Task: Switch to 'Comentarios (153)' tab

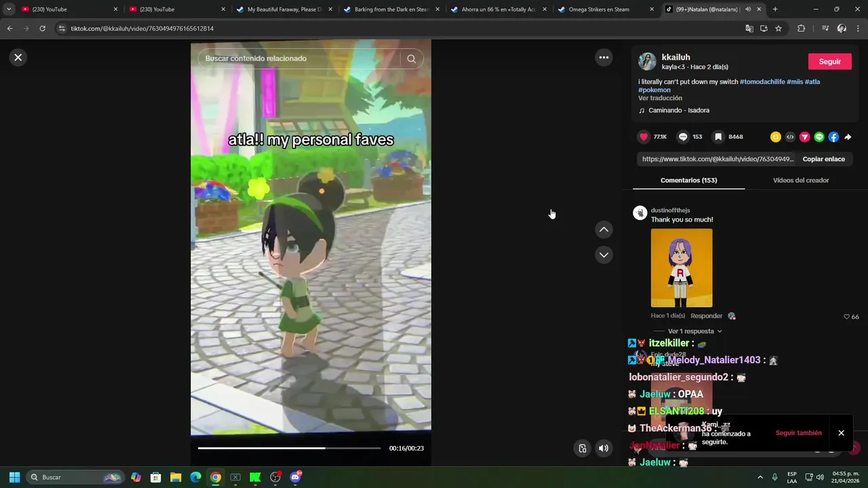Action: click(x=688, y=180)
